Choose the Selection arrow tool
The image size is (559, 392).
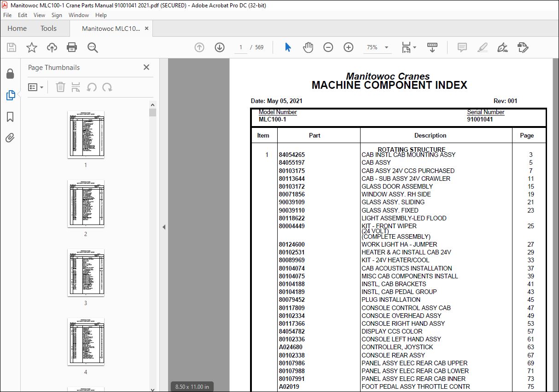click(x=288, y=47)
